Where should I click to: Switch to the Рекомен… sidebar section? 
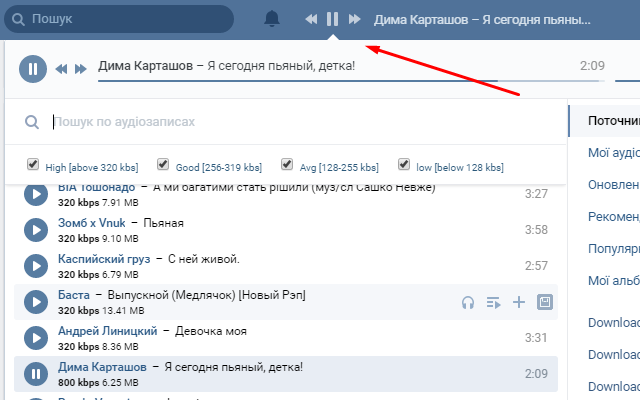pos(612,216)
